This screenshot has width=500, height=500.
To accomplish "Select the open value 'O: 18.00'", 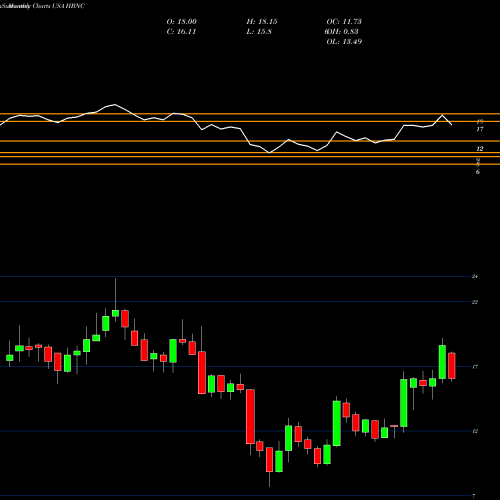I will (x=182, y=22).
